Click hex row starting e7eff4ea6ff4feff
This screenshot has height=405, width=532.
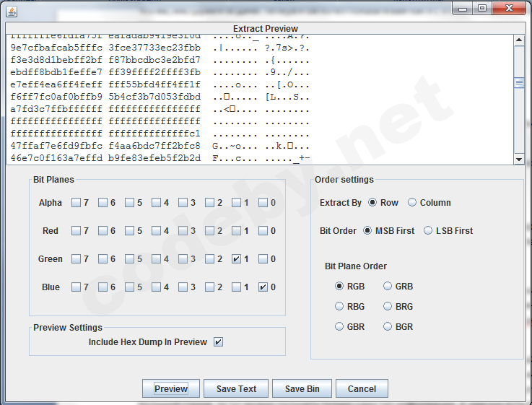pyautogui.click(x=160, y=84)
